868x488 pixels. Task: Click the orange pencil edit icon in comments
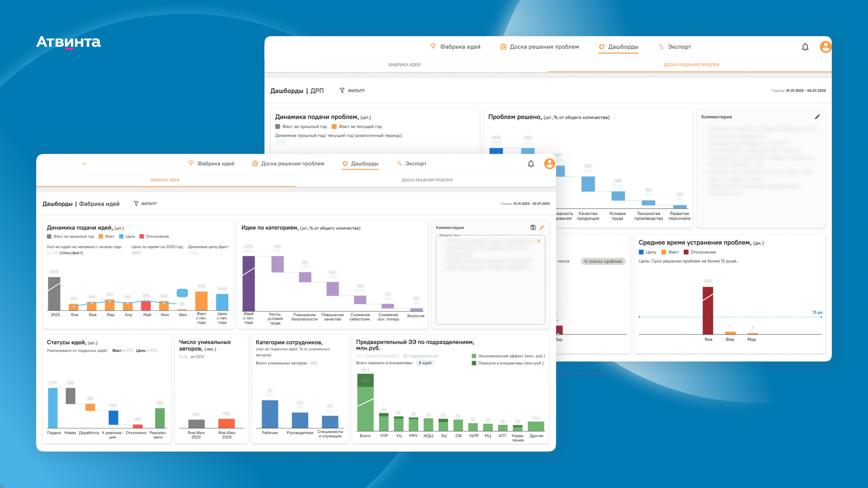coord(542,227)
